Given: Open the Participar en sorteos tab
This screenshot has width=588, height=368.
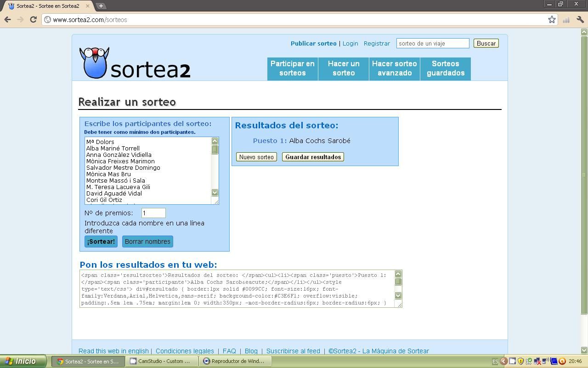Looking at the screenshot, I should coord(292,69).
